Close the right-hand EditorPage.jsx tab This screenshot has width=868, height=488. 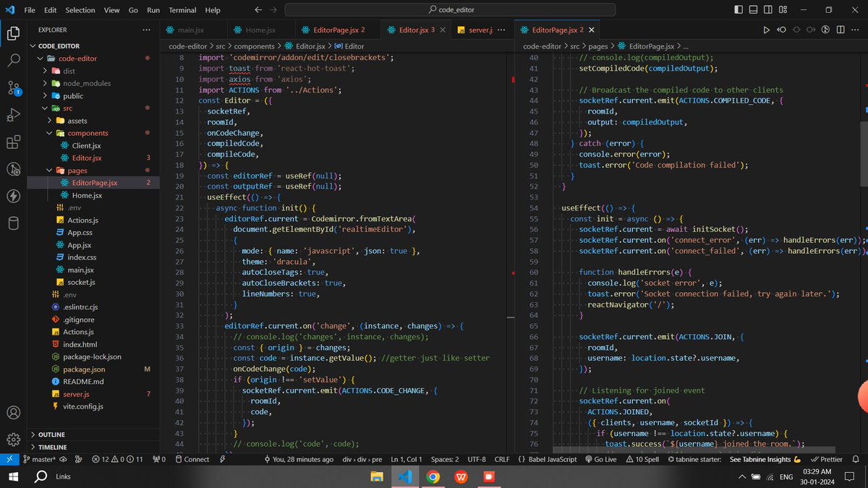point(592,30)
